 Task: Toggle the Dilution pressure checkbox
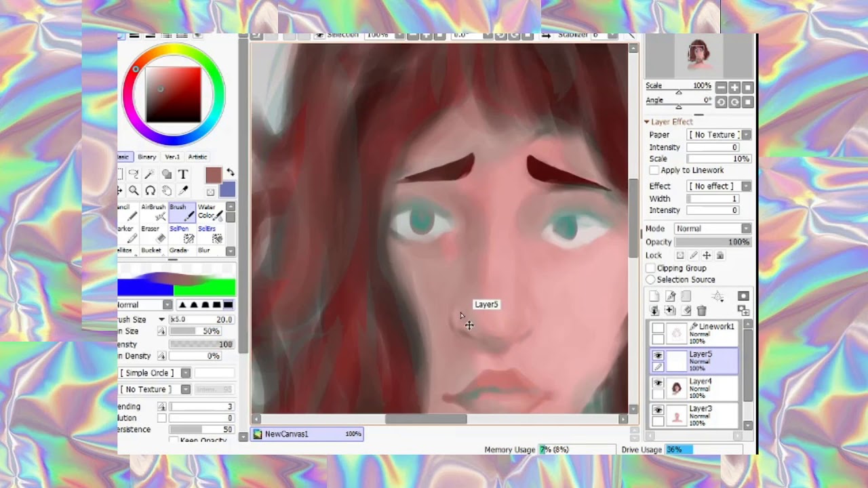tap(161, 418)
